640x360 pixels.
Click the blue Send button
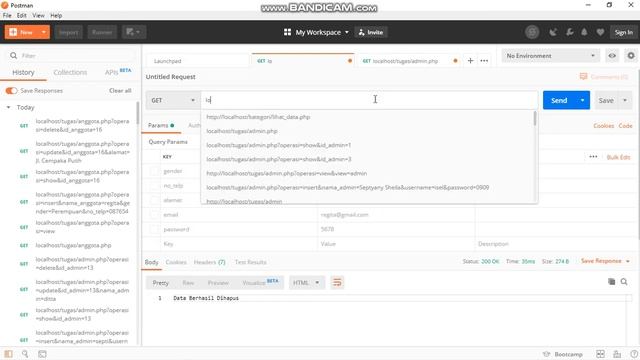click(x=559, y=100)
